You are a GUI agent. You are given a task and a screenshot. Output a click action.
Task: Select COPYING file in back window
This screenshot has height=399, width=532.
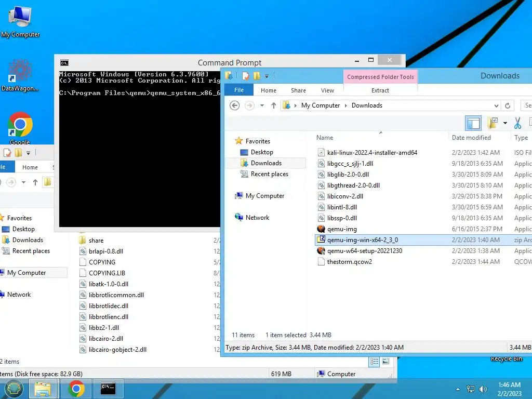(102, 262)
